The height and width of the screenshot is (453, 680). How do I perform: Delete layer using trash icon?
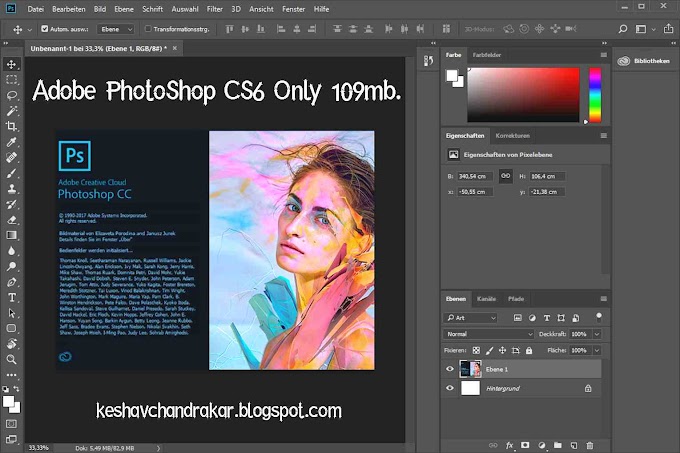tap(589, 445)
